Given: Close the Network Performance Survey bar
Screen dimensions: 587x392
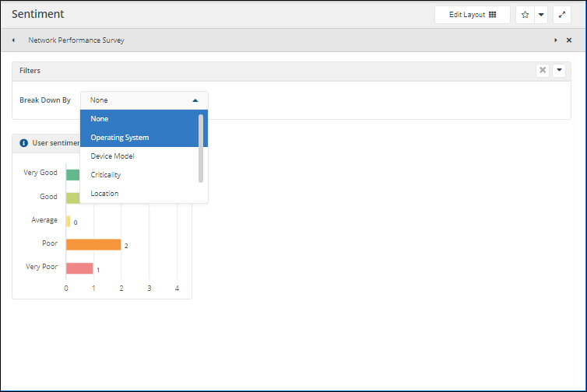Looking at the screenshot, I should click(x=569, y=40).
